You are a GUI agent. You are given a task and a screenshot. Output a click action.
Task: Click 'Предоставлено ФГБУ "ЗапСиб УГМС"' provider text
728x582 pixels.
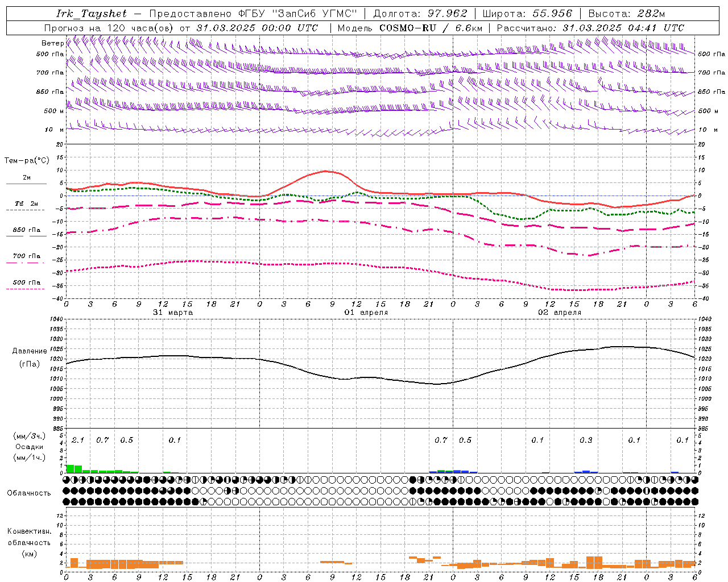click(x=253, y=14)
